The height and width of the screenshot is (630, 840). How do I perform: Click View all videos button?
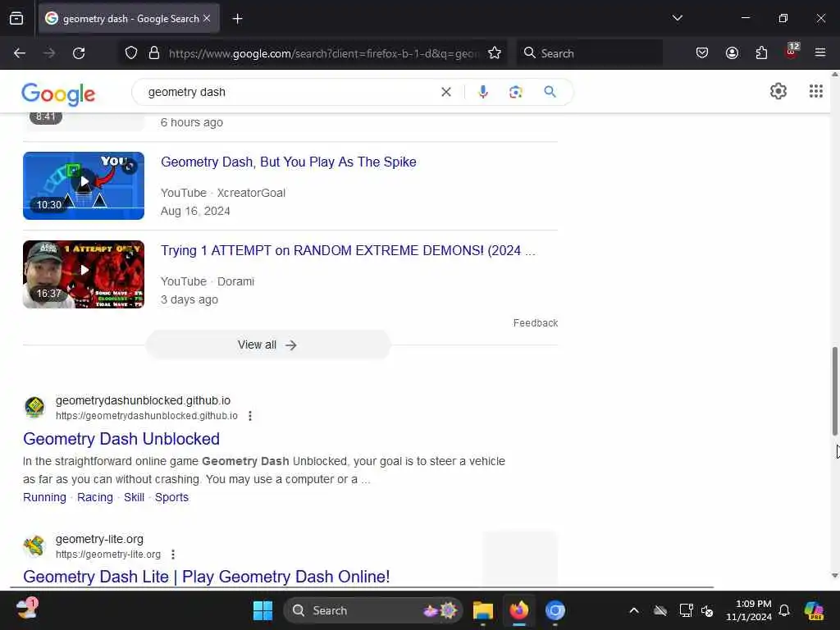click(x=268, y=345)
